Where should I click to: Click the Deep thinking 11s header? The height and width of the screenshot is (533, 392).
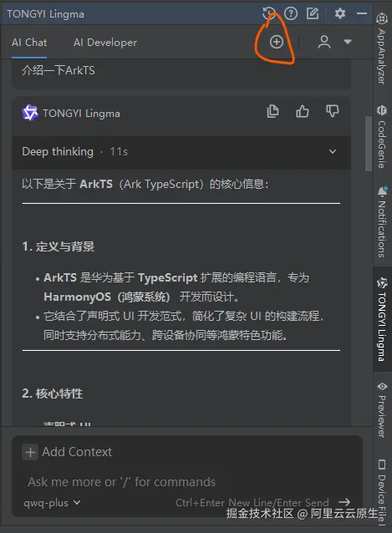point(181,151)
